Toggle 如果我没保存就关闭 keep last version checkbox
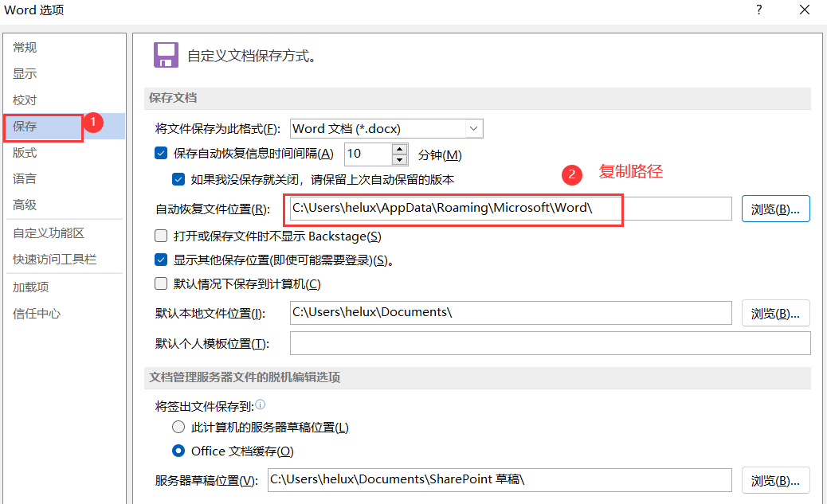 point(178,179)
